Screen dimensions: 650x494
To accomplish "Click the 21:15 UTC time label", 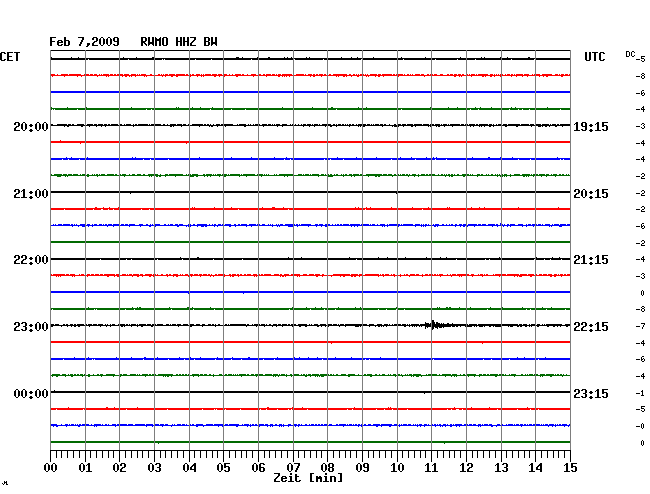I will point(591,260).
